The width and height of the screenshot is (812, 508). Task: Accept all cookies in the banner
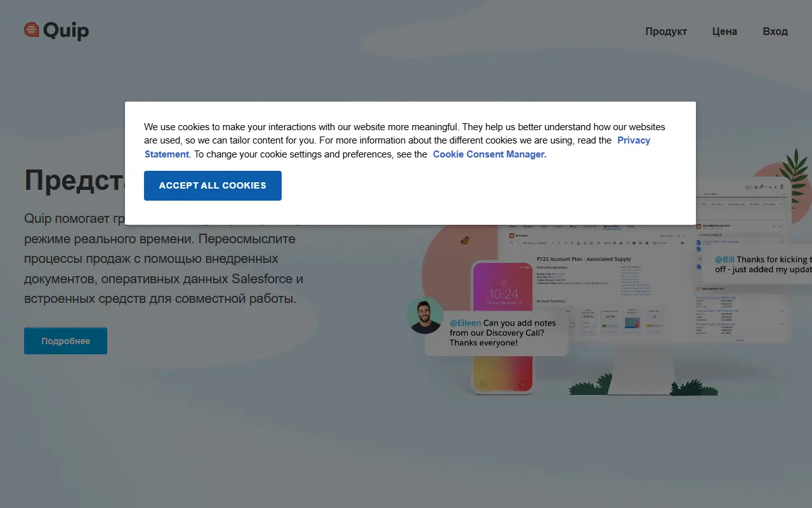213,185
